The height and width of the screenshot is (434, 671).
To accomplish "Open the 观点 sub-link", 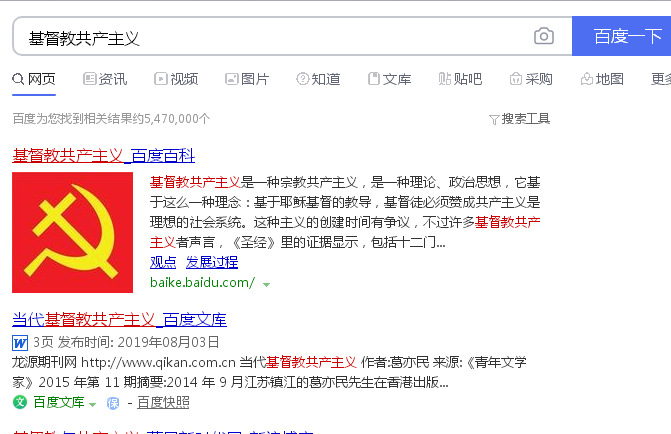I will 163,262.
